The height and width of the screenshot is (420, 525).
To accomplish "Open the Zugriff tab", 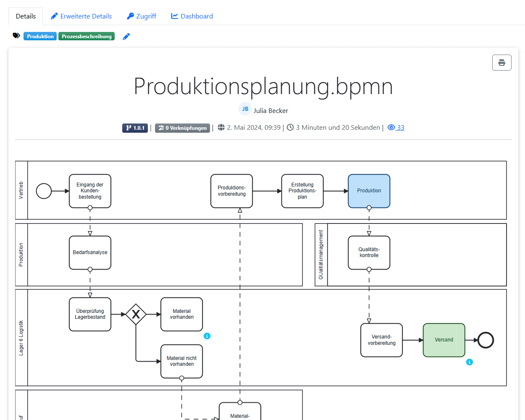I will (142, 16).
